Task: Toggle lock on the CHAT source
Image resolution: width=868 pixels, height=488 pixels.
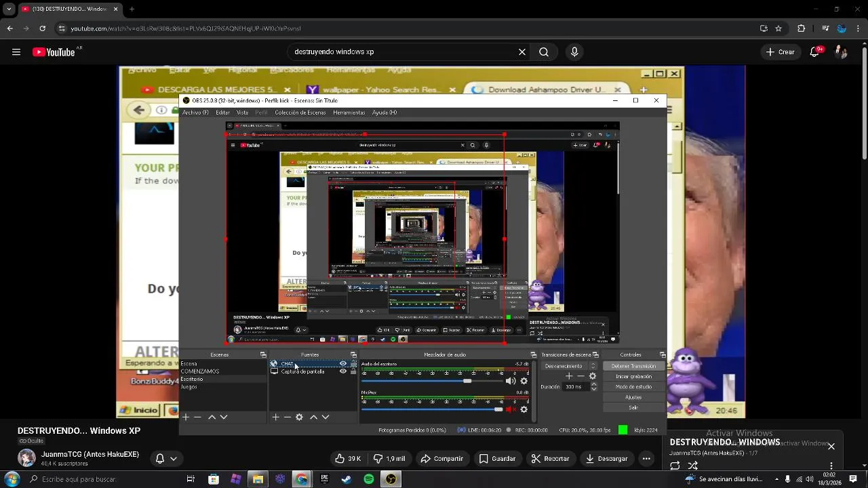Action: pyautogui.click(x=353, y=364)
